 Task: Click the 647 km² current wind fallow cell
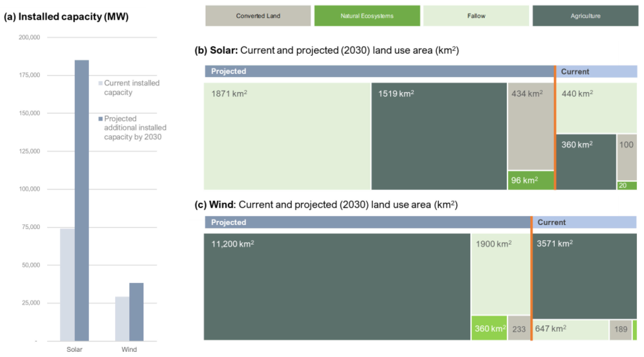[x=571, y=330]
